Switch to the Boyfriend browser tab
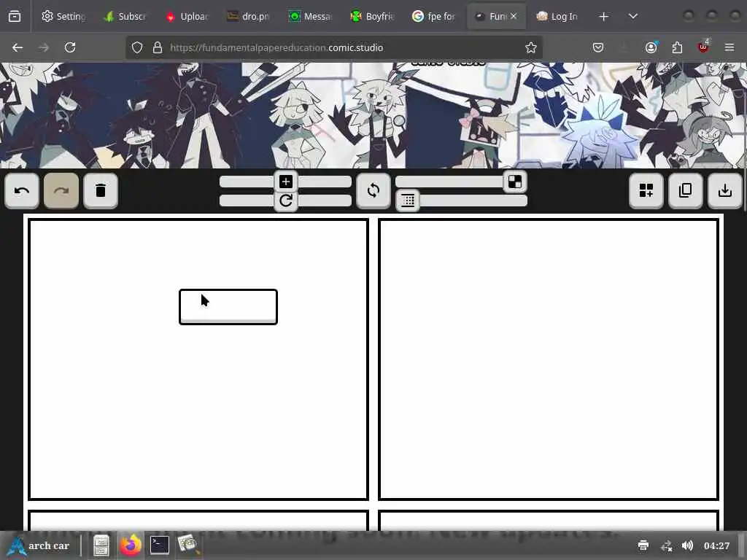 373,16
